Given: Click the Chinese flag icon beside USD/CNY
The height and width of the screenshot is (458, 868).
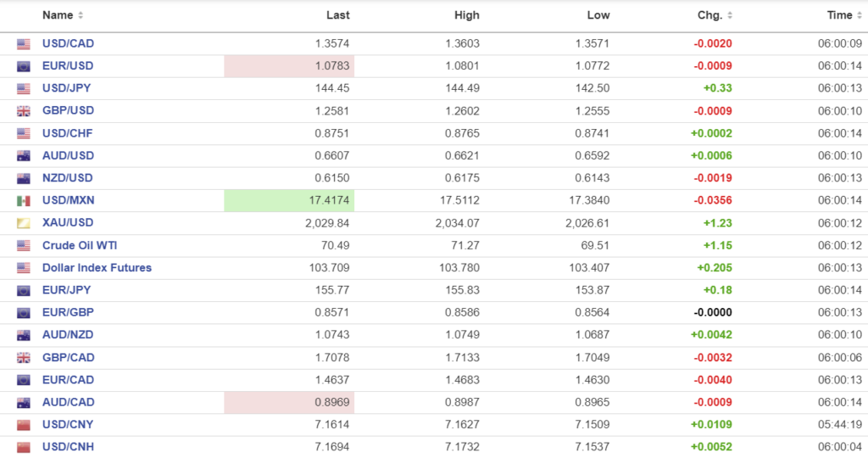Looking at the screenshot, I should pyautogui.click(x=24, y=425).
